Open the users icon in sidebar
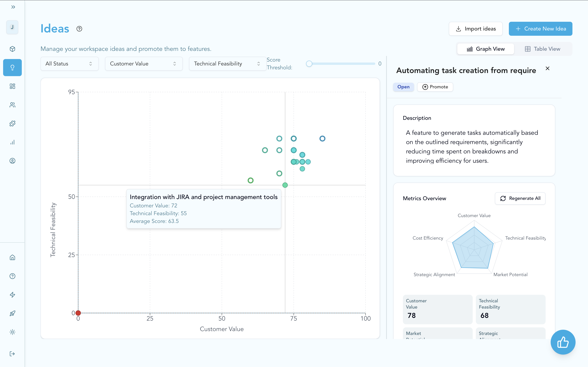The height and width of the screenshot is (367, 588). tap(12, 105)
